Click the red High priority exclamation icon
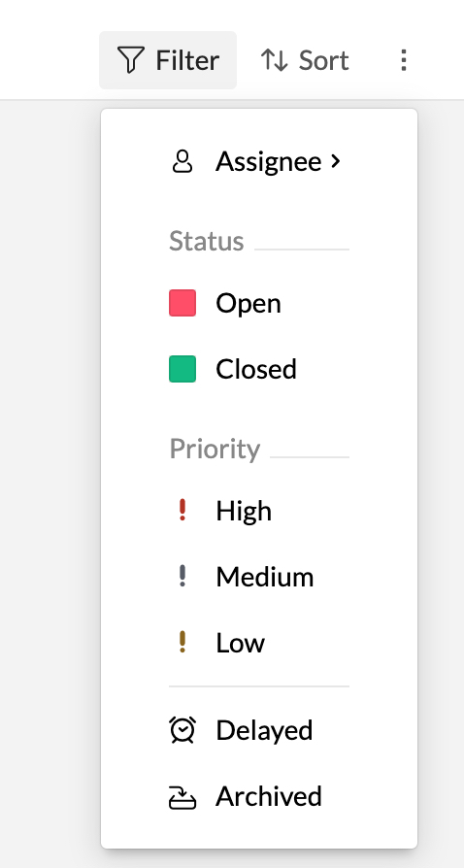This screenshot has width=464, height=868. coord(182,510)
